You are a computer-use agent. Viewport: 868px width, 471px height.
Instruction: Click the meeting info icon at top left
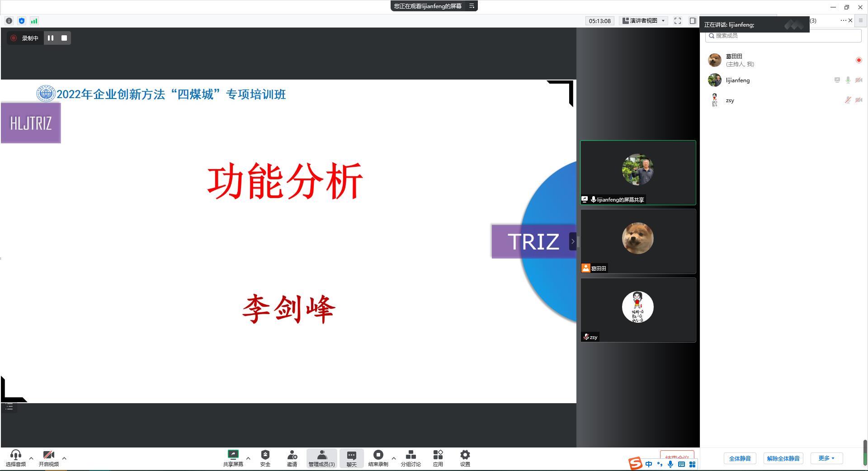point(9,21)
